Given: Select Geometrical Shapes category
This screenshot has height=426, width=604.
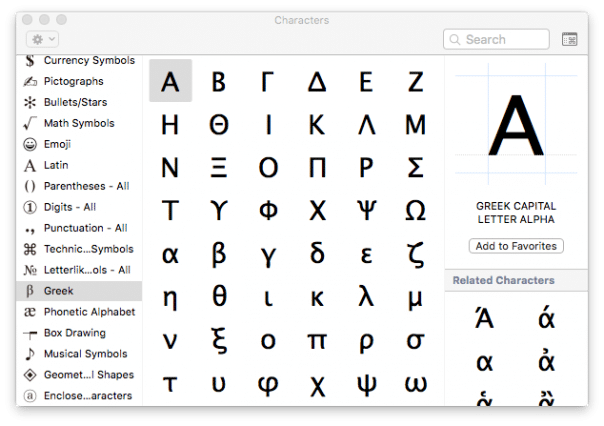Looking at the screenshot, I should (x=79, y=374).
